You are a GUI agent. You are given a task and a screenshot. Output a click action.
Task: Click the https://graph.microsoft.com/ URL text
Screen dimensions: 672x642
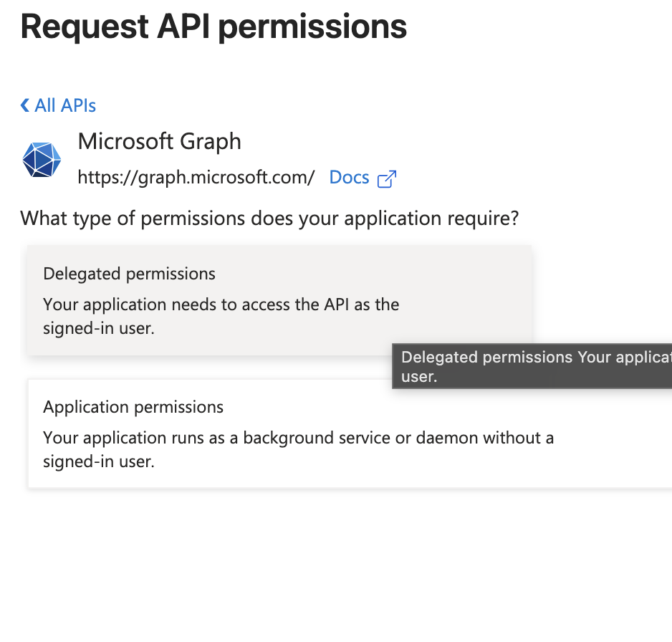point(196,178)
